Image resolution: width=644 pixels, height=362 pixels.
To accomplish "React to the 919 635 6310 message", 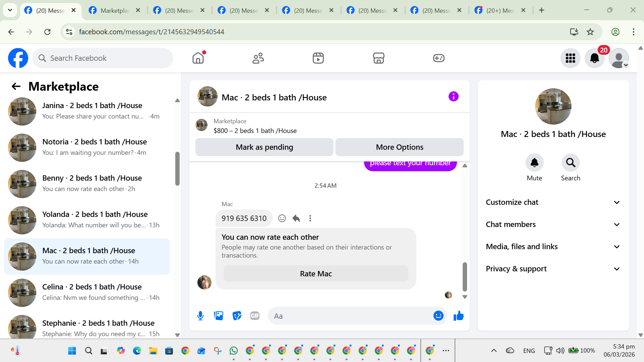I will [282, 218].
